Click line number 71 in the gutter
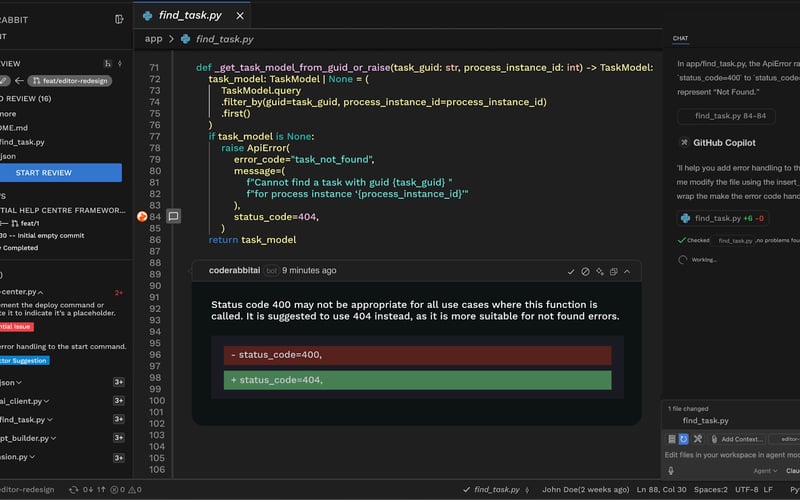The image size is (800, 500). [x=154, y=67]
